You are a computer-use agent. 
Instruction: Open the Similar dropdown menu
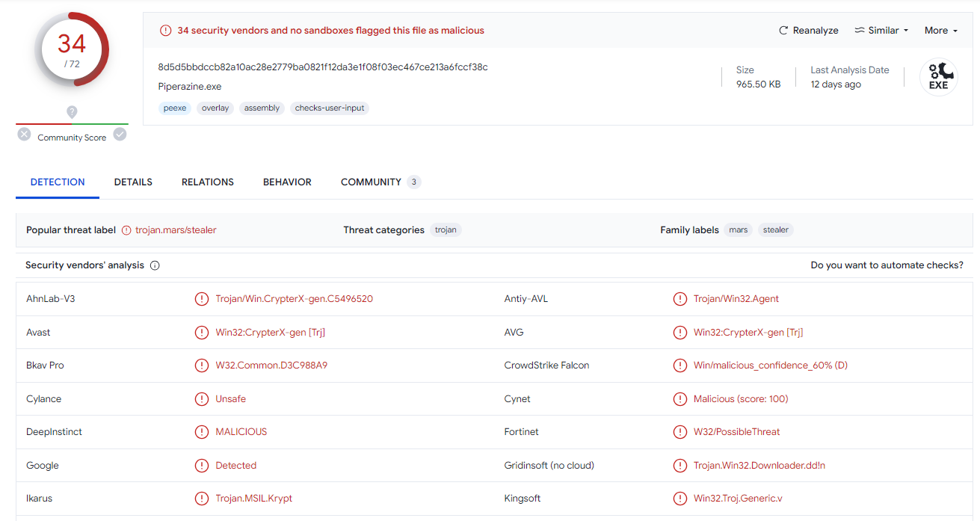point(881,31)
